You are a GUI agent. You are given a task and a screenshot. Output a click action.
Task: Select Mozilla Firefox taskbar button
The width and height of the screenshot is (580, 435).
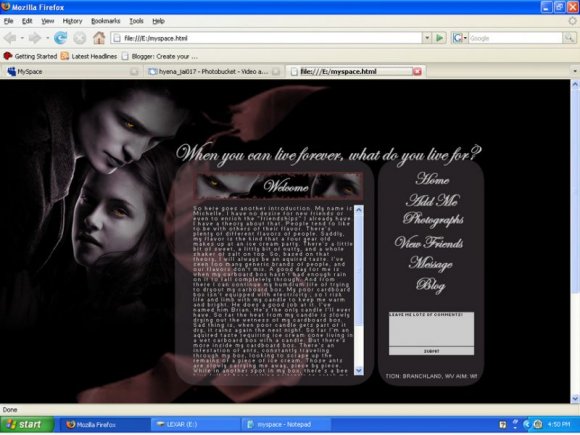coord(105,425)
